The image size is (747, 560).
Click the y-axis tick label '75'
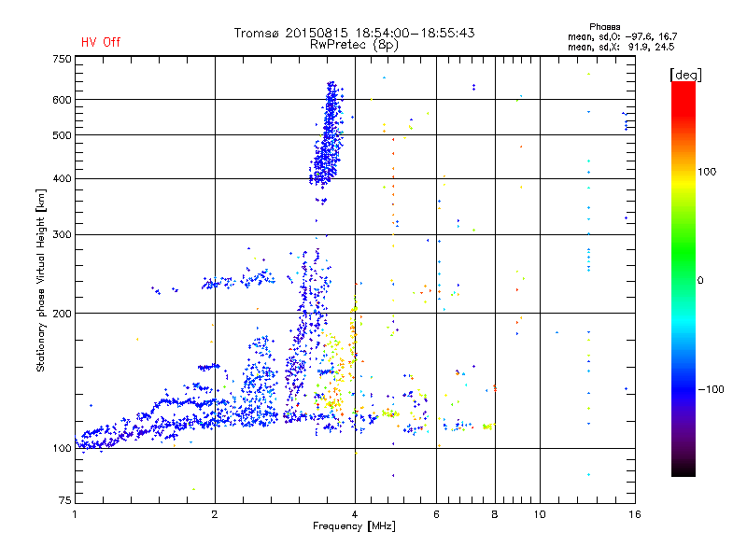[65, 500]
